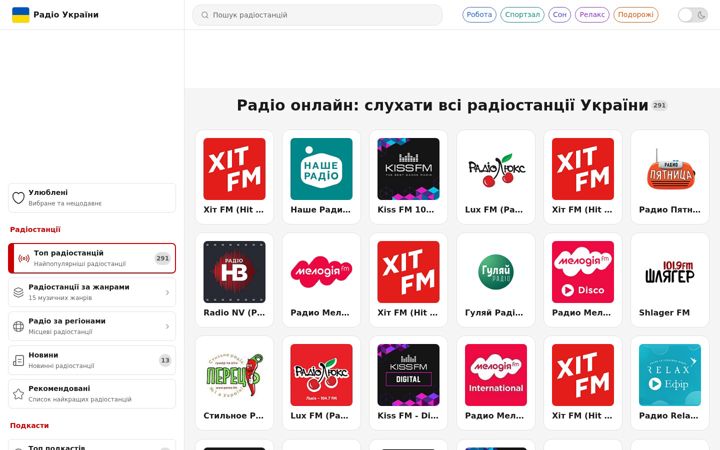Viewport: 720px width, 450px height.
Task: Expand Радіостанції за жанрами chevron
Action: point(167,292)
